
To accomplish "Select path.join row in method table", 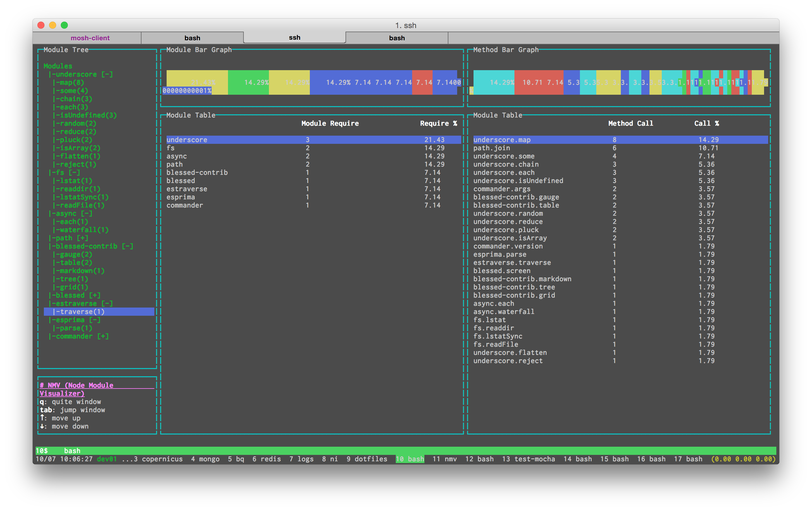I will point(492,148).
